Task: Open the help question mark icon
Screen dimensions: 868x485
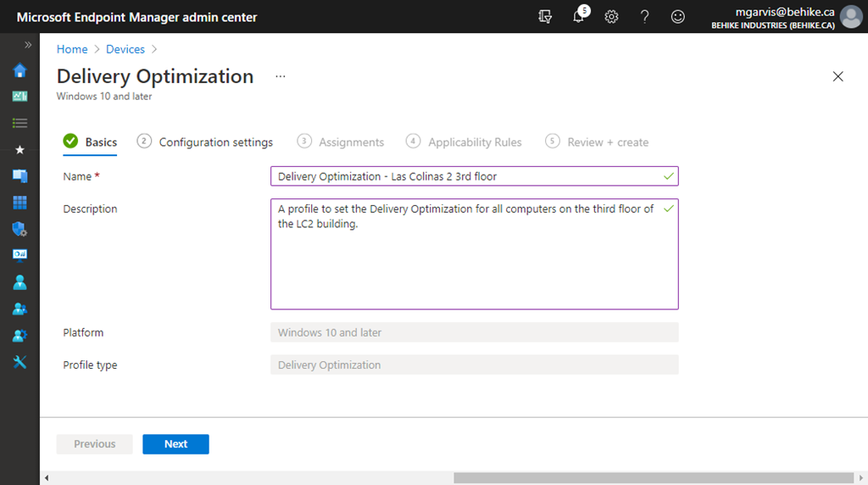Action: 644,17
